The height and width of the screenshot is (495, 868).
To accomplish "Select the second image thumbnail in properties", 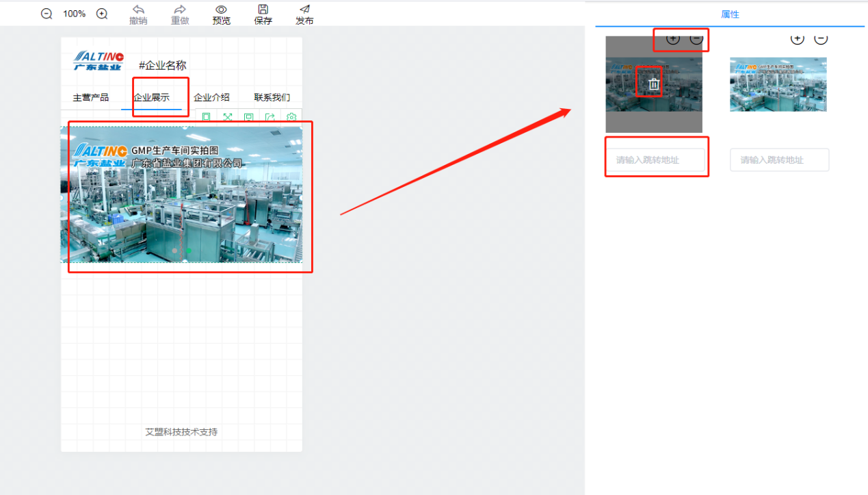I will [778, 84].
